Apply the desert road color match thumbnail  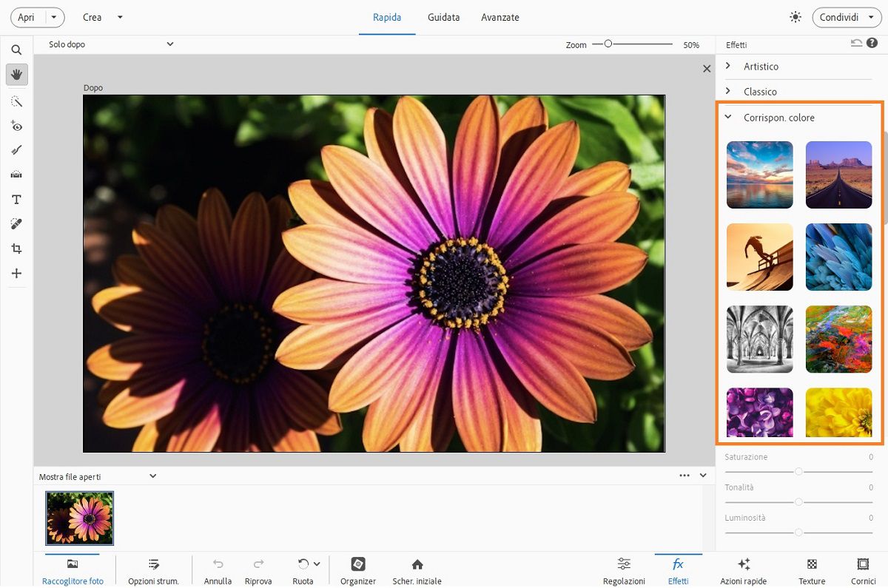(x=838, y=175)
